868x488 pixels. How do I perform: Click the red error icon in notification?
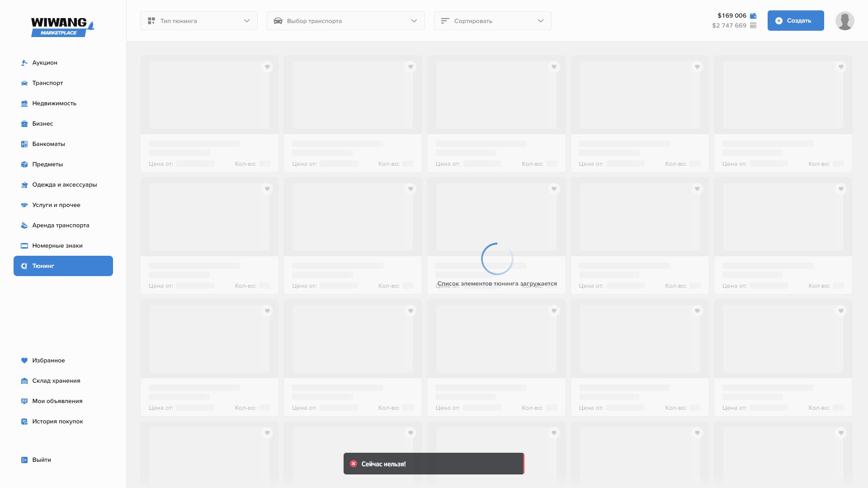pyautogui.click(x=354, y=464)
